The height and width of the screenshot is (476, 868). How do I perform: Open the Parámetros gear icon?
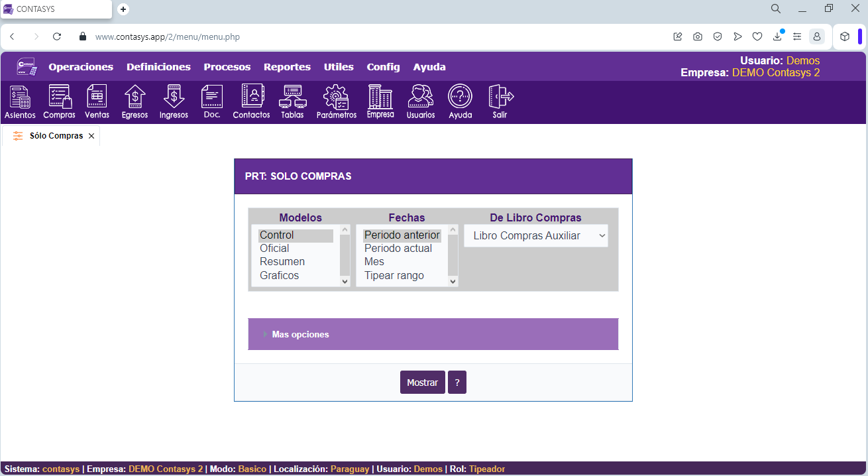pyautogui.click(x=336, y=101)
